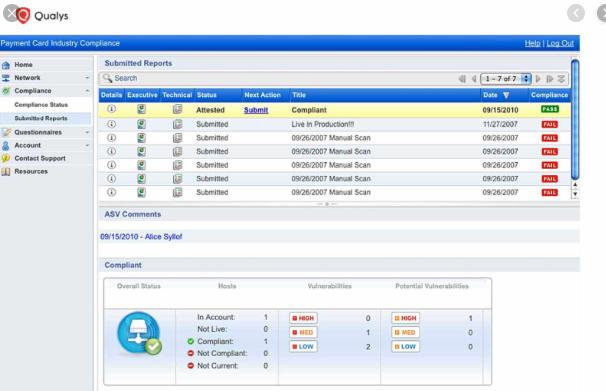The image size is (606, 391).
Task: Click the Title column header
Action: tap(299, 95)
